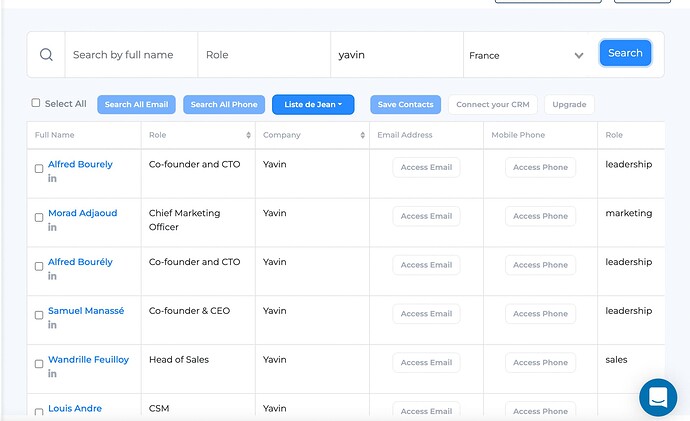Check the box for Morad Adjaoud
This screenshot has height=421, width=690.
coord(39,217)
